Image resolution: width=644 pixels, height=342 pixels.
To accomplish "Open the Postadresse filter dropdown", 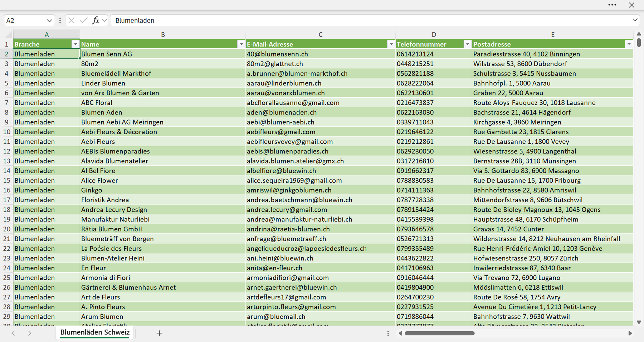I will pyautogui.click(x=629, y=44).
